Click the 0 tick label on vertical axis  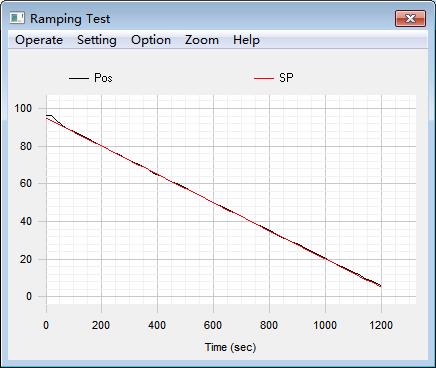[29, 296]
